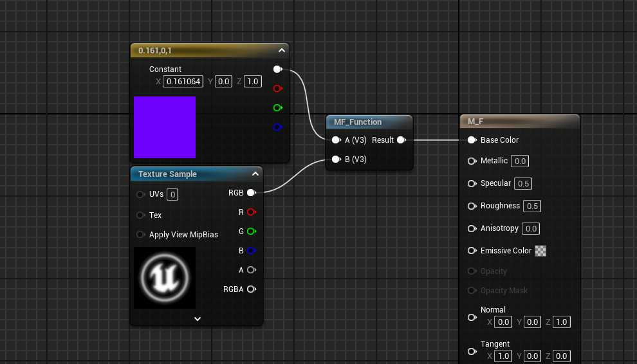Click the Texture Sample Tex input pin
This screenshot has width=637, height=364.
coord(140,215)
